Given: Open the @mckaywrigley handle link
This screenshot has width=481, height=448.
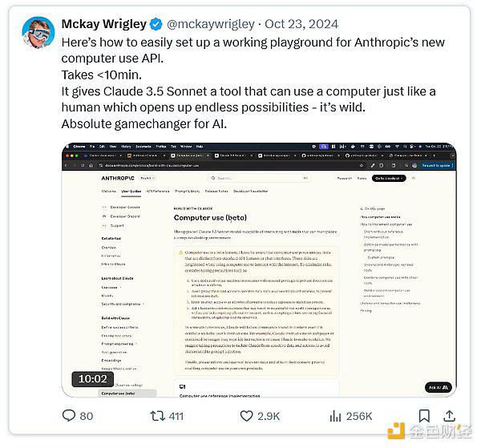Looking at the screenshot, I should point(210,24).
